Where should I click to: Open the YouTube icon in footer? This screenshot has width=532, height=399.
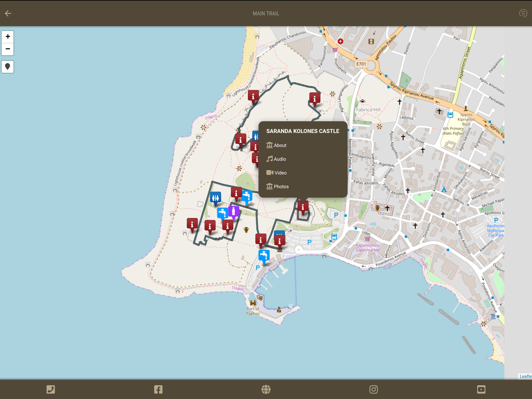tap(481, 389)
